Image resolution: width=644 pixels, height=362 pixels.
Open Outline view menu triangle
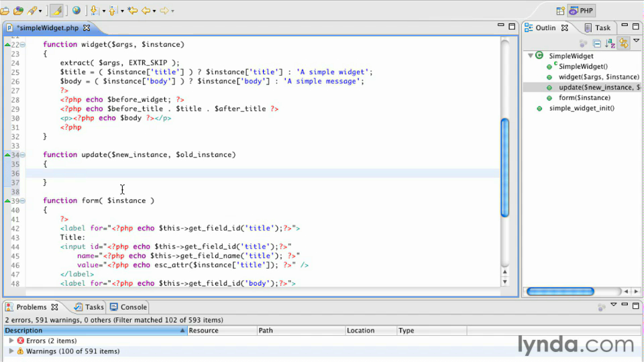(636, 41)
